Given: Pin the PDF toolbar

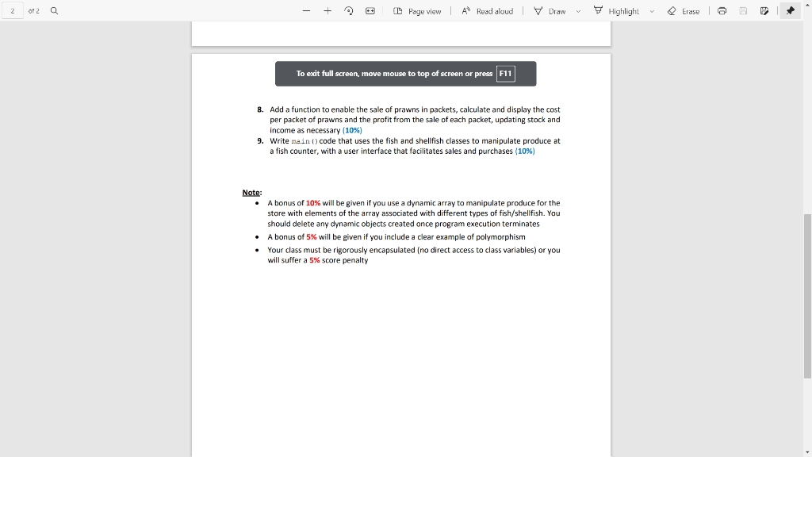Looking at the screenshot, I should [790, 10].
